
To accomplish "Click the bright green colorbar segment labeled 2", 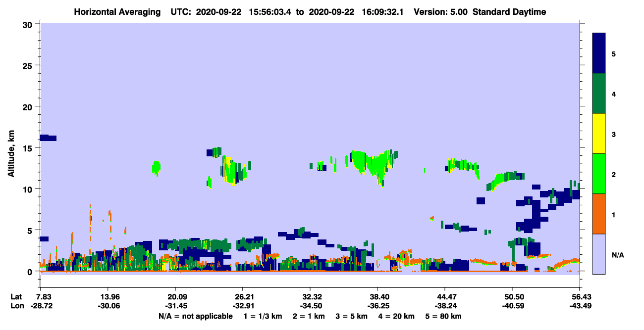I will [x=599, y=174].
